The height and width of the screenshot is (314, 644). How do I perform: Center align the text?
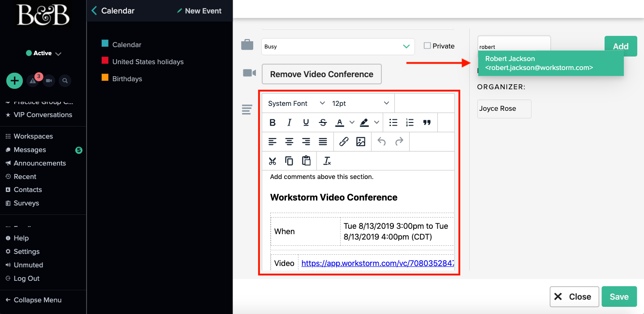point(289,142)
